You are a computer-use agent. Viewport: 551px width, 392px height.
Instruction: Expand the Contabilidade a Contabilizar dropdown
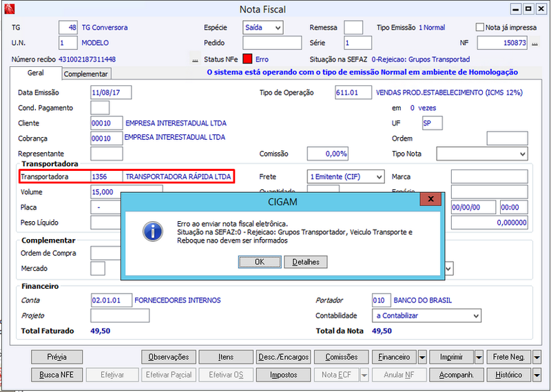point(476,316)
